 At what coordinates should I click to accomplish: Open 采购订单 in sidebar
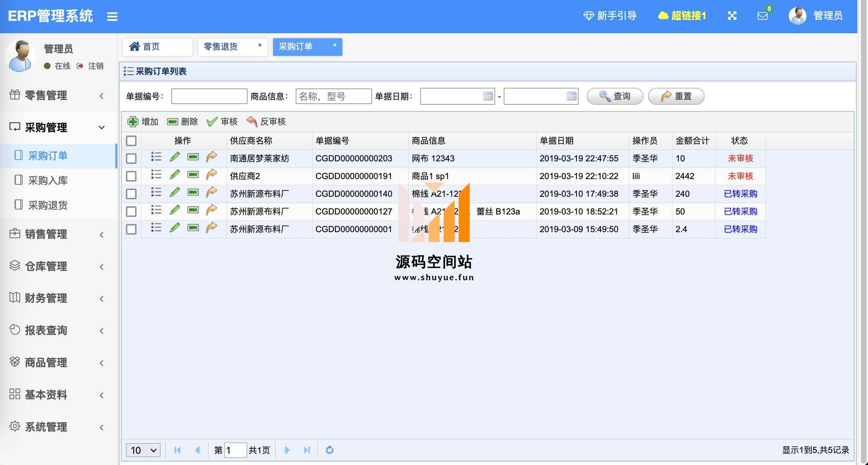[x=58, y=156]
